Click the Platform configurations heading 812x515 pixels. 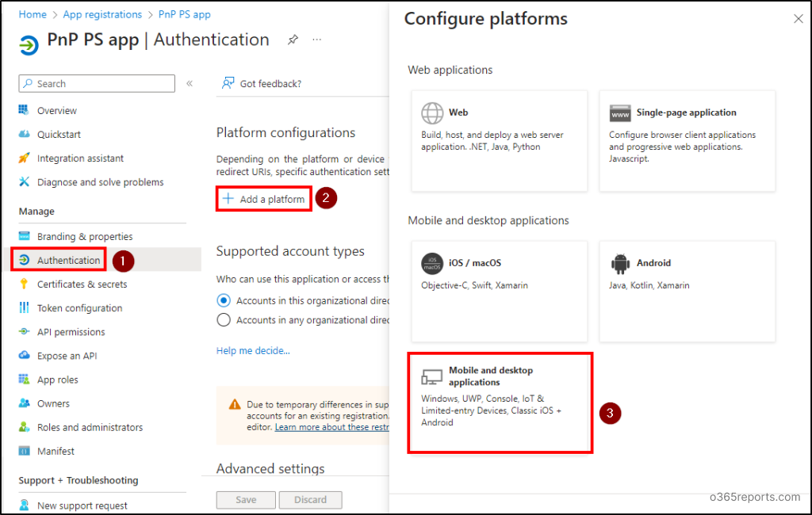coord(285,132)
